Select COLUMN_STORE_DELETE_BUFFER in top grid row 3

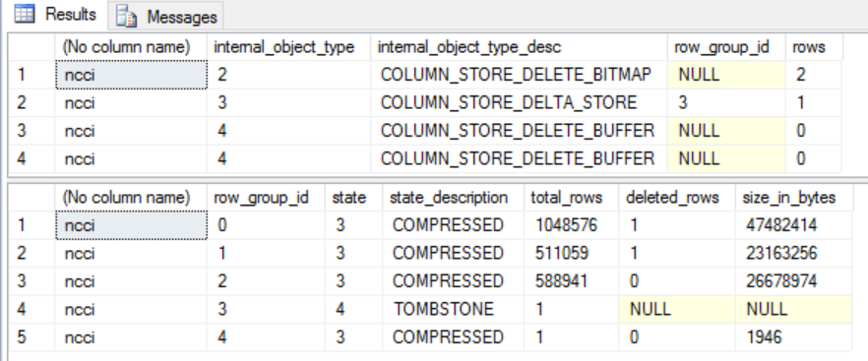(x=519, y=131)
